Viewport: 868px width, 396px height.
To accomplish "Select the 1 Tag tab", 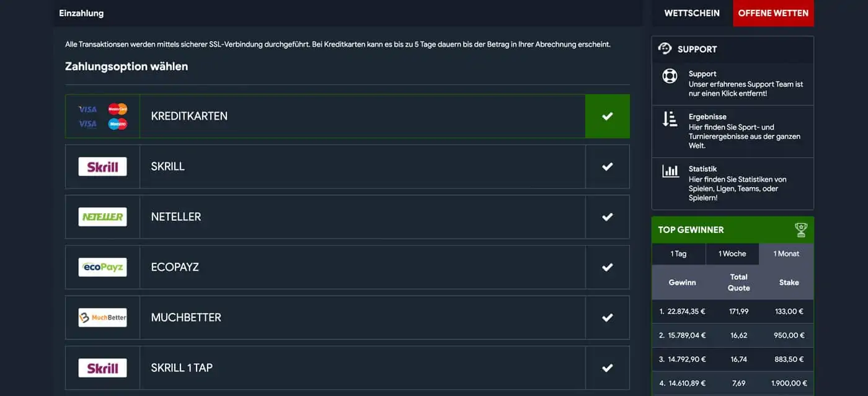I will [x=678, y=253].
